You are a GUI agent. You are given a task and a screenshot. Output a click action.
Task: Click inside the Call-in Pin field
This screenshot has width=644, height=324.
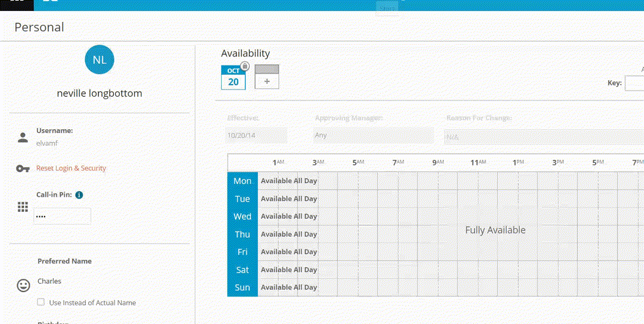pos(62,216)
